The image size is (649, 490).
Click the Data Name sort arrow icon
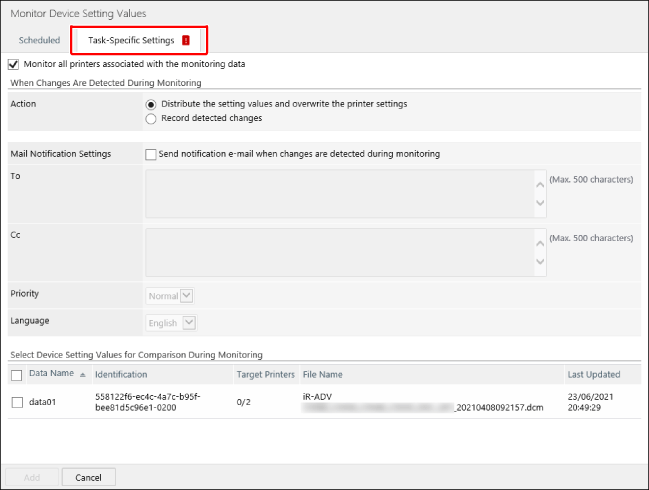point(82,375)
